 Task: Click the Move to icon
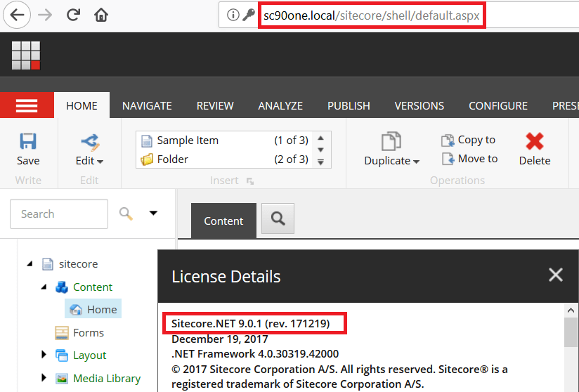[x=448, y=159]
